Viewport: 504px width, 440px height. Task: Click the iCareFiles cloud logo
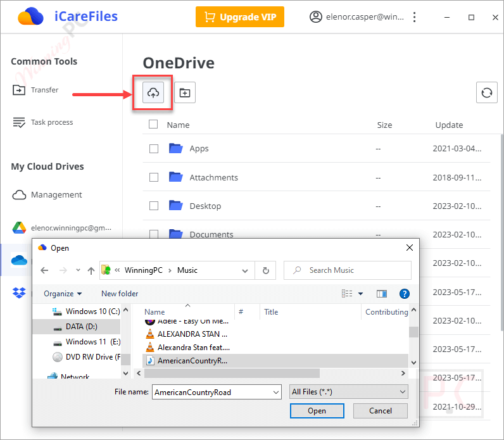(30, 16)
